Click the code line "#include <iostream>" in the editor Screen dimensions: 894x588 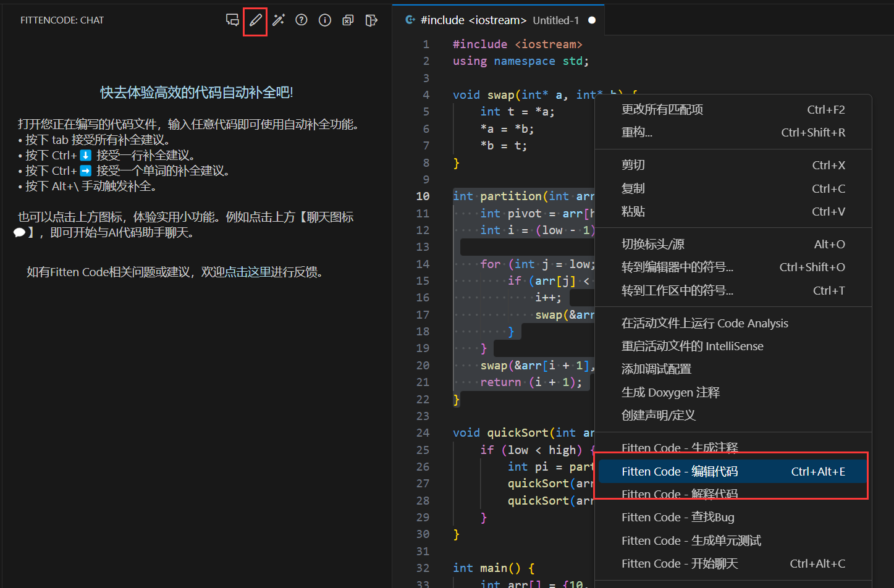click(518, 44)
